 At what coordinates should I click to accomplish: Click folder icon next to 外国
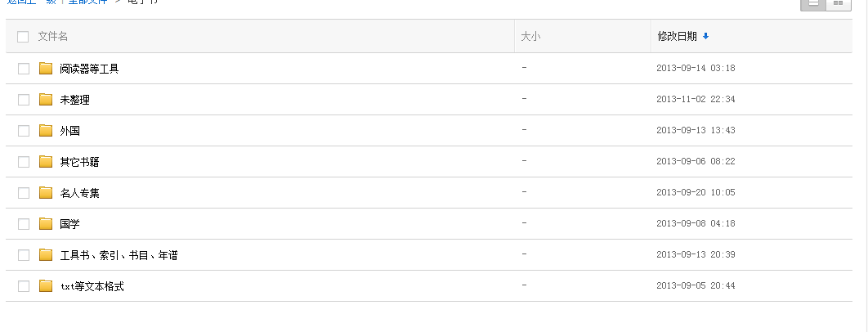46,131
